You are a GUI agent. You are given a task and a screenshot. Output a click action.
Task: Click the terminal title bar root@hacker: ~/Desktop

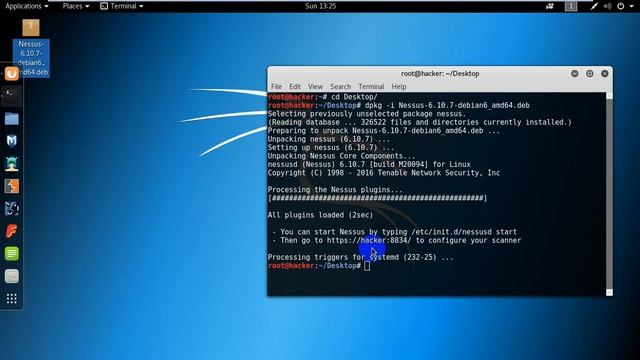(440, 73)
